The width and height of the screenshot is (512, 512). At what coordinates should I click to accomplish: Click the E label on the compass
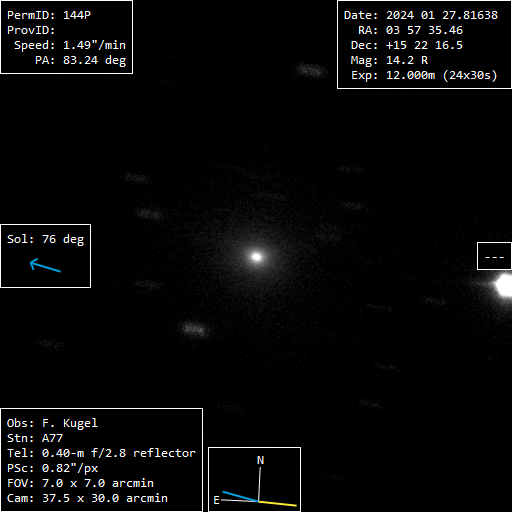(216, 500)
